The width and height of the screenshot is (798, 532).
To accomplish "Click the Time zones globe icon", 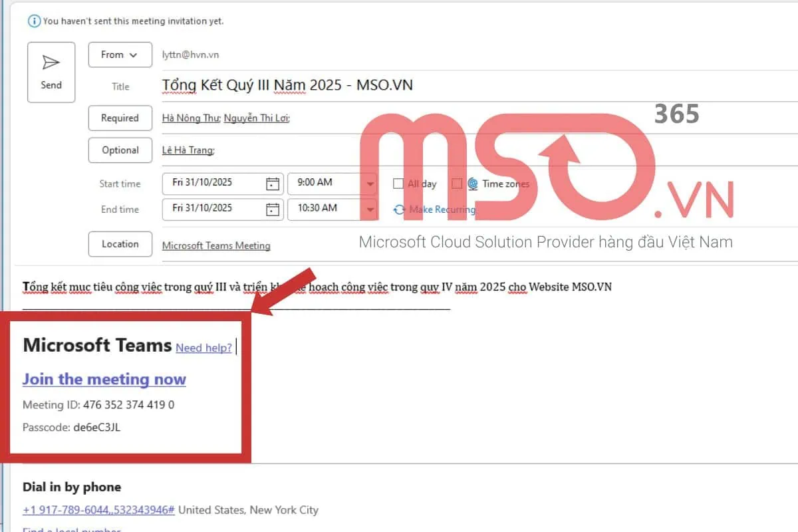I will click(473, 184).
